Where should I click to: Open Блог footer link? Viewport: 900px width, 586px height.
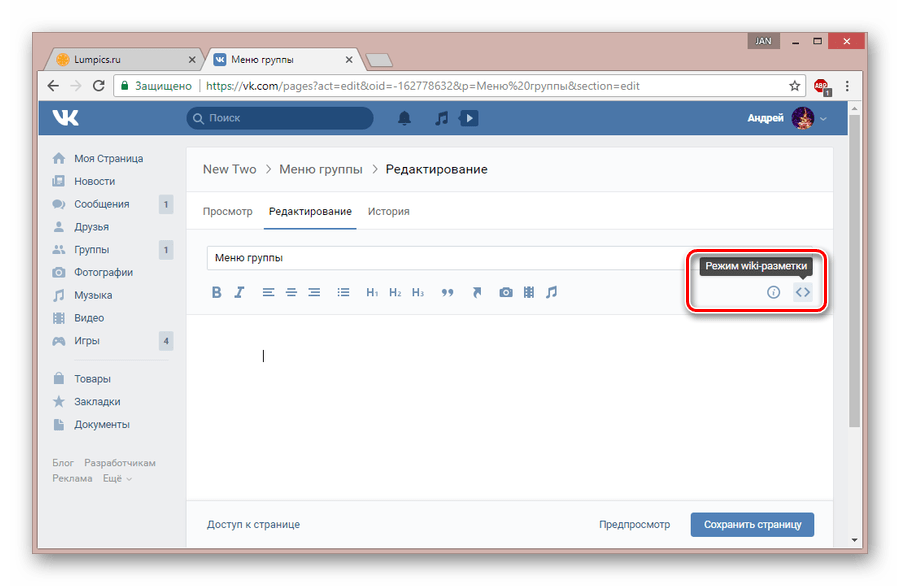63,463
